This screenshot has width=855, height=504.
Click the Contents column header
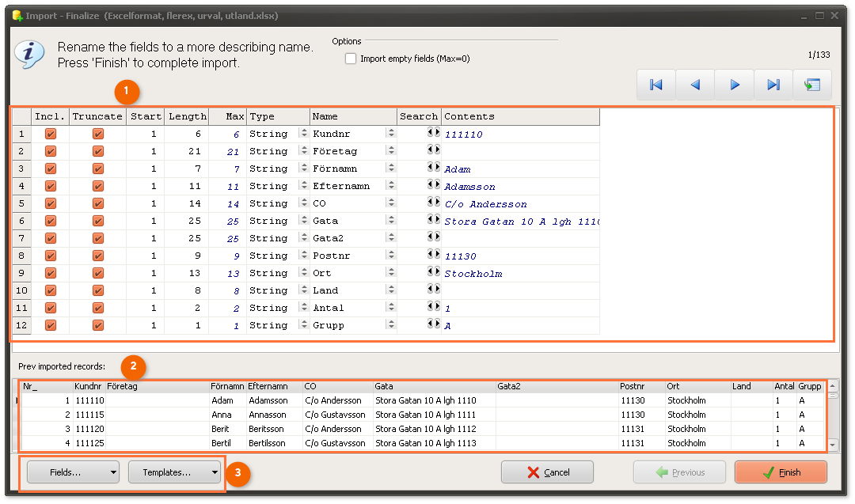[x=520, y=116]
